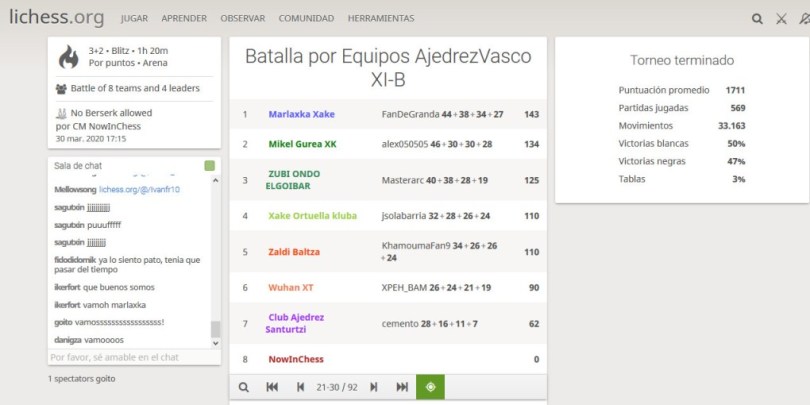Screen dimensions: 810x405
Task: Click the chat scrollbar down arrow
Action: 215,342
